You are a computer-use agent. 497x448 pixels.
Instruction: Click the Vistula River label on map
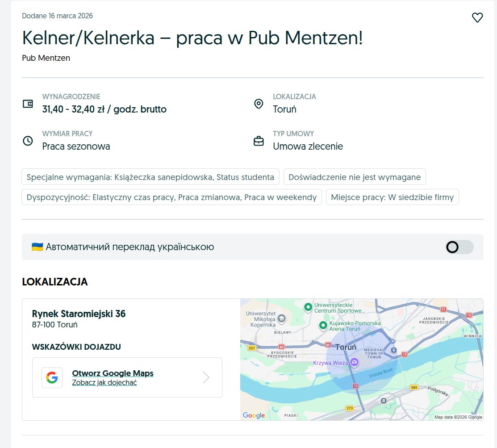380,373
